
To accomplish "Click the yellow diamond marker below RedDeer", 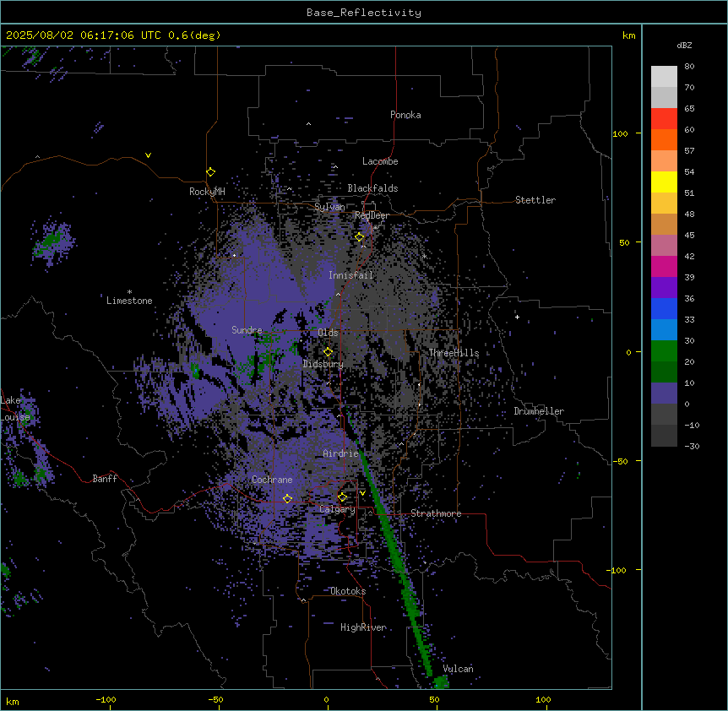I will pos(360,237).
